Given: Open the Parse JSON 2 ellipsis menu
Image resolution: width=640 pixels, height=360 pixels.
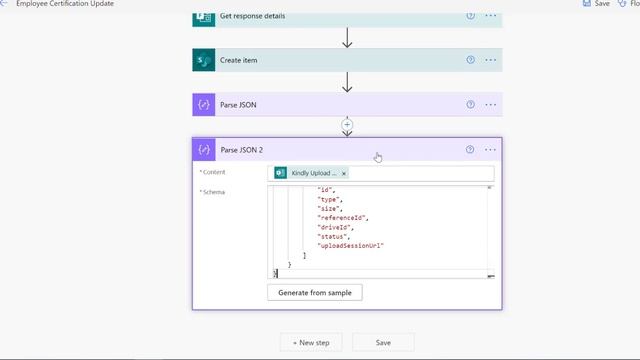Looking at the screenshot, I should (490, 150).
